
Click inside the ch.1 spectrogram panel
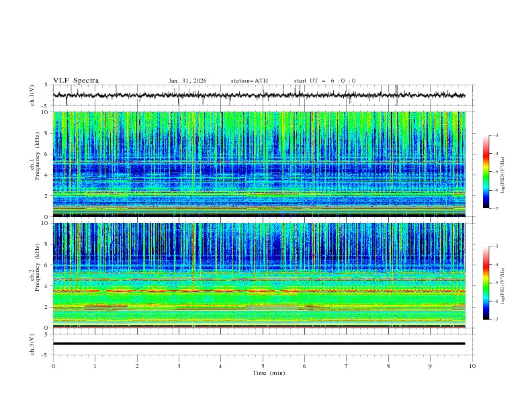(259, 164)
